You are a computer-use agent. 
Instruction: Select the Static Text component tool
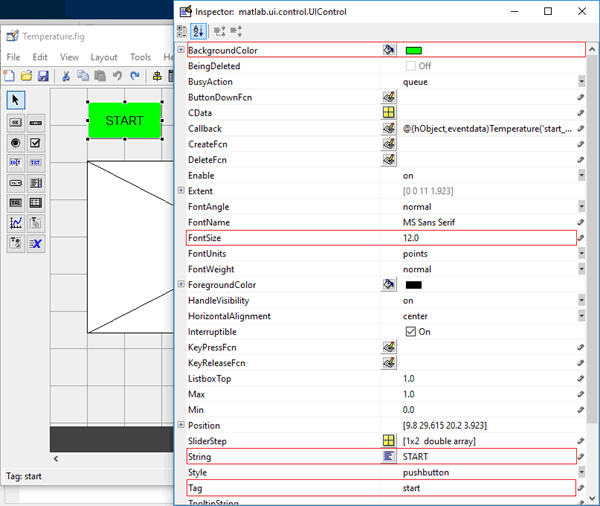coord(36,163)
